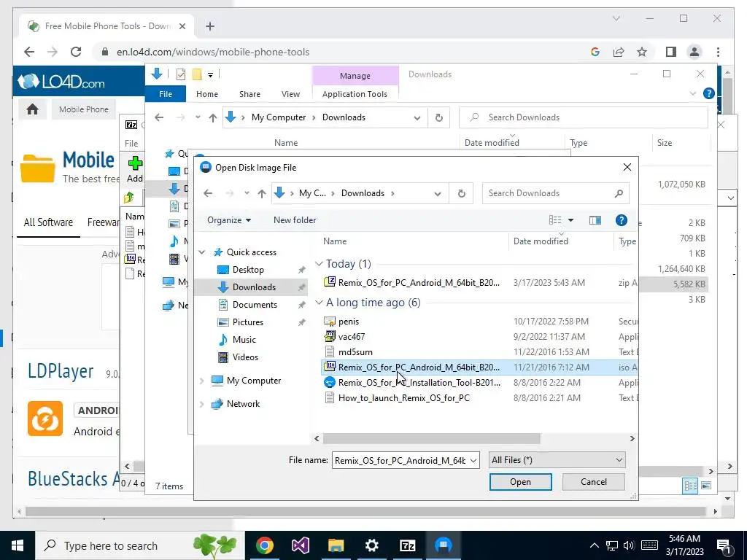747x560 pixels.
Task: Expand Network node in dialog
Action: click(201, 404)
